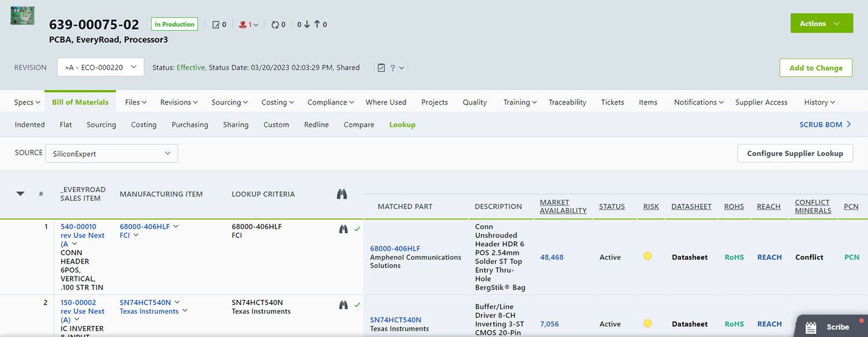Expand chevron beside SN74HCT540N manufacturing item
This screenshot has height=337, width=868.
pyautogui.click(x=177, y=302)
